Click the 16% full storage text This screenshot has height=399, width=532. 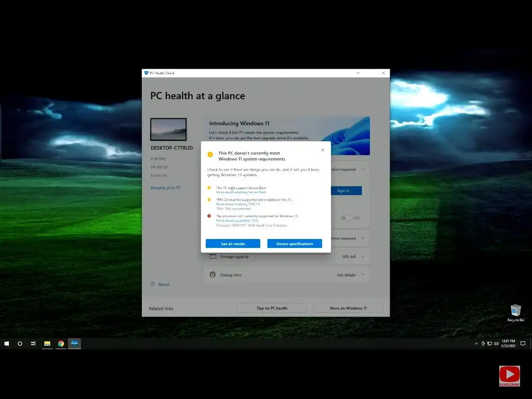click(x=349, y=257)
